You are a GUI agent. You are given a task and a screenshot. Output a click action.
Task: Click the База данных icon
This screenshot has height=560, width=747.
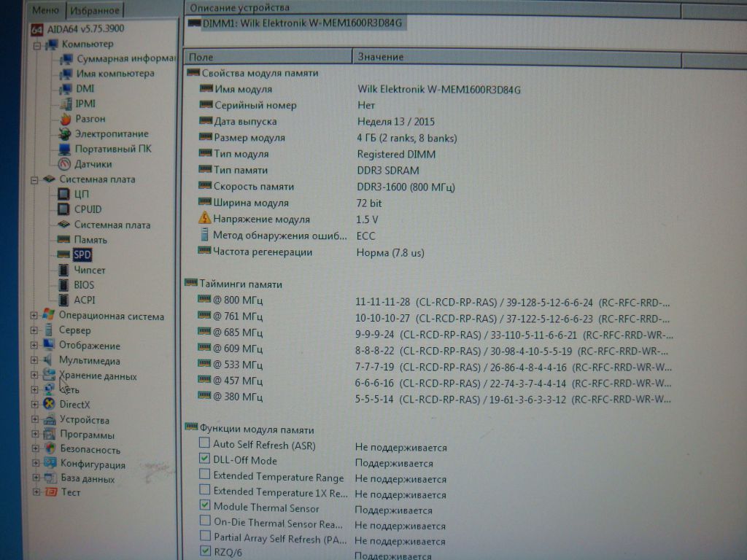pos(50,478)
